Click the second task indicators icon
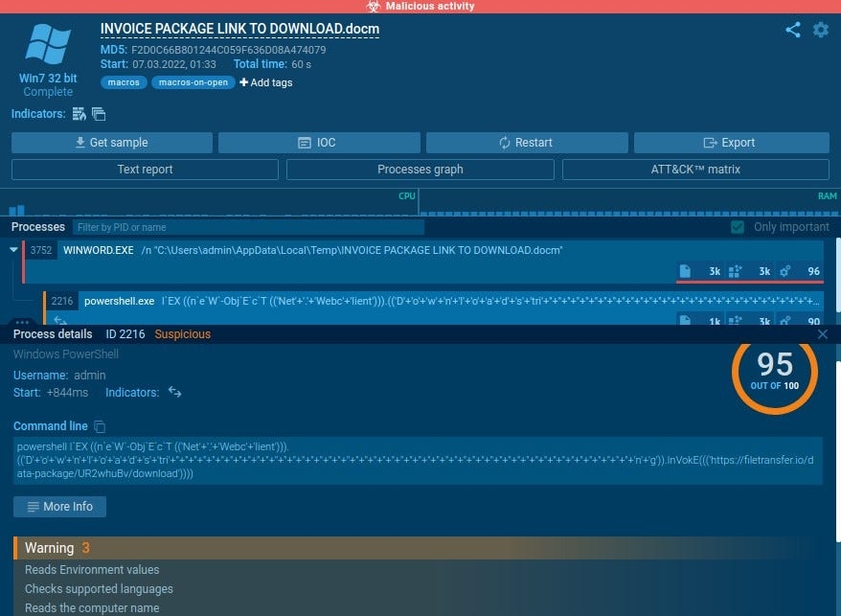This screenshot has height=616, width=841. (x=99, y=114)
